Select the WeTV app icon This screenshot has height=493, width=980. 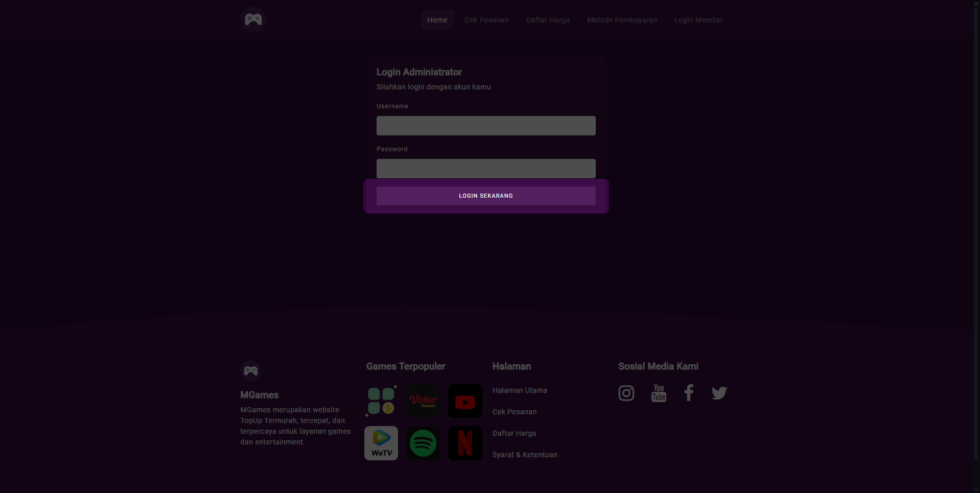(381, 443)
